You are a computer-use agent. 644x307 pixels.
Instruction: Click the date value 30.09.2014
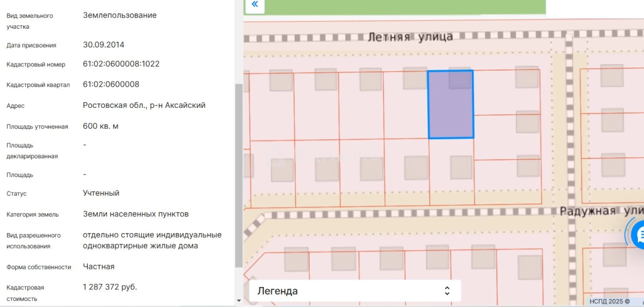(x=103, y=45)
